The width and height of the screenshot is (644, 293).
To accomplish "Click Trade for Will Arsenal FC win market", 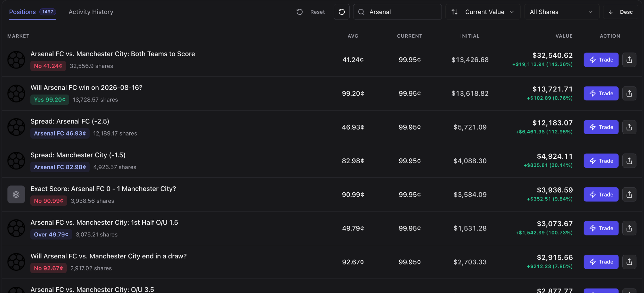I will [x=601, y=93].
